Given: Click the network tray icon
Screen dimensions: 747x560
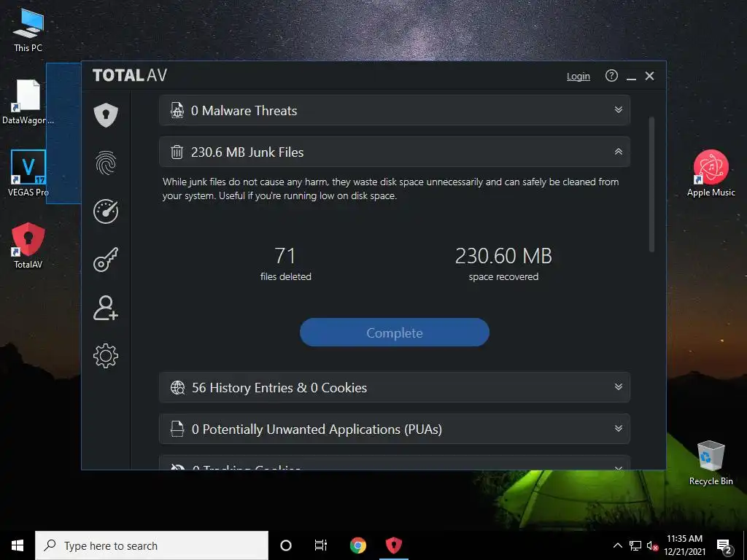Looking at the screenshot, I should coord(635,545).
